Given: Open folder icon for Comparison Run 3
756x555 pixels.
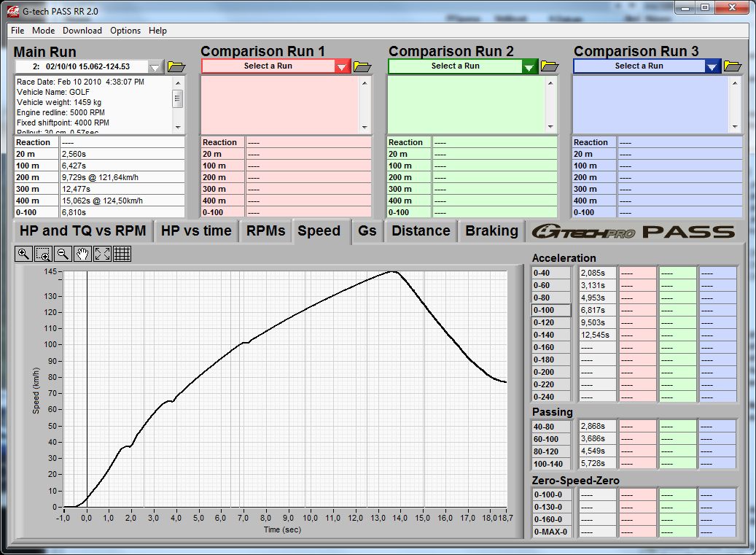Looking at the screenshot, I should click(x=733, y=66).
